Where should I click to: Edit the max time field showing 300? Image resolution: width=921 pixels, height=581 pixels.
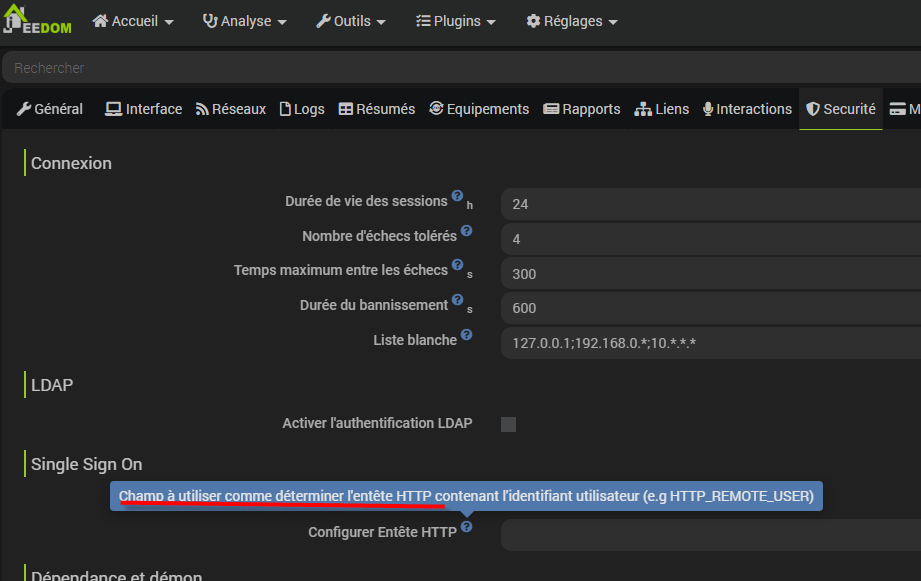click(711, 274)
